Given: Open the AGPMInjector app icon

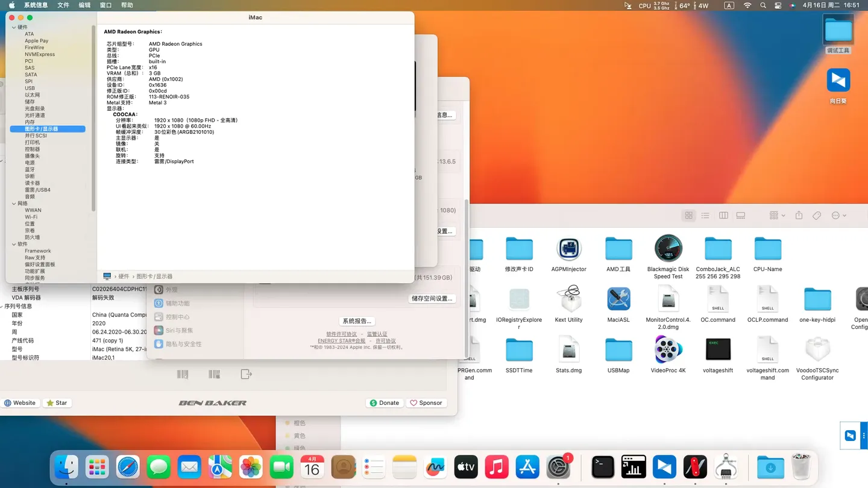Looking at the screenshot, I should (x=568, y=249).
